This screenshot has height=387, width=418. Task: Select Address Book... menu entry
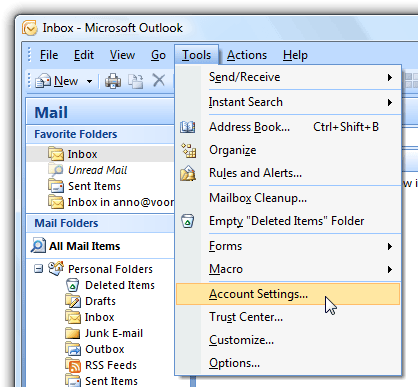pos(288,127)
